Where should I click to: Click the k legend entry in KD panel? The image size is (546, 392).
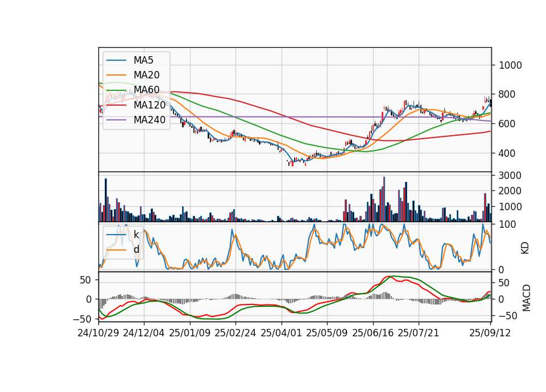[136, 235]
